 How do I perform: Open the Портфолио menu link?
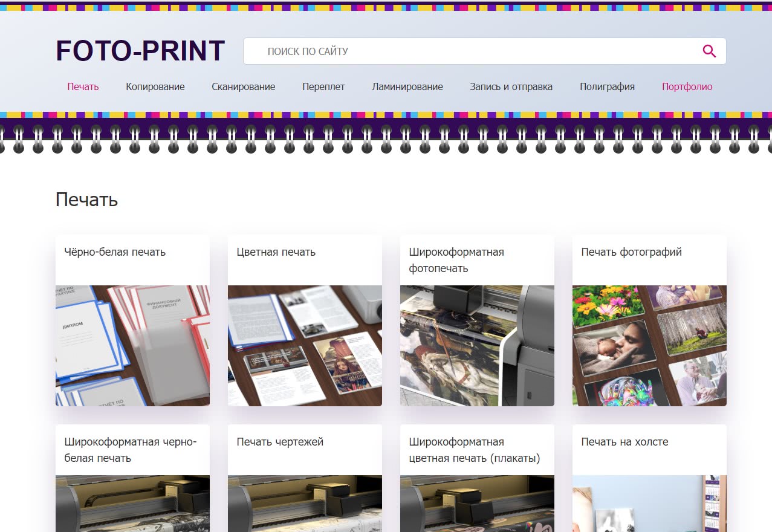(x=687, y=86)
